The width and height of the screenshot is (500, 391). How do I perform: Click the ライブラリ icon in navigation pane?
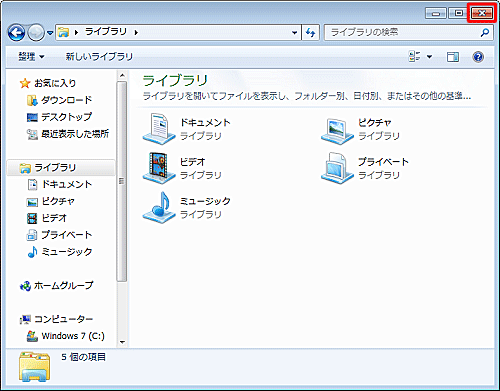[25, 168]
